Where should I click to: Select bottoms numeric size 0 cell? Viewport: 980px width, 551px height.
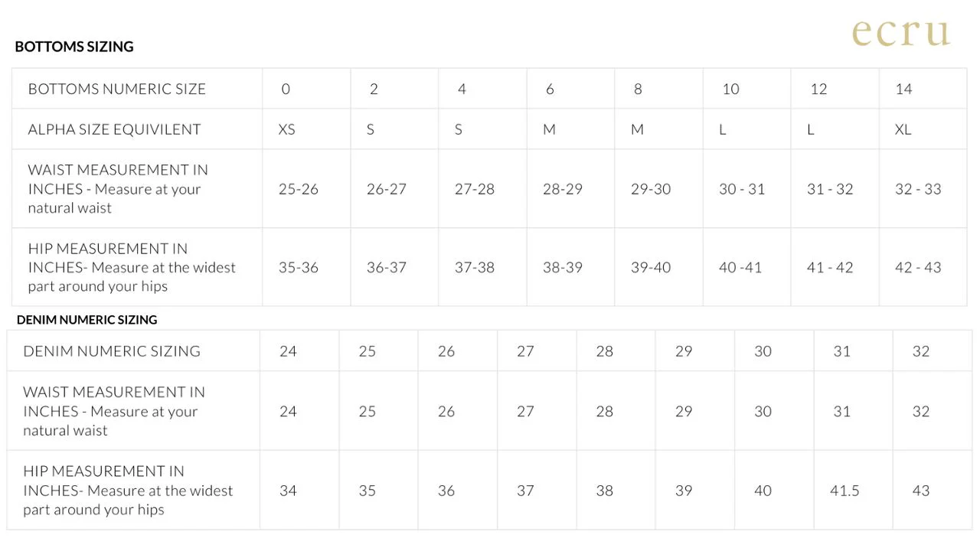click(x=286, y=89)
